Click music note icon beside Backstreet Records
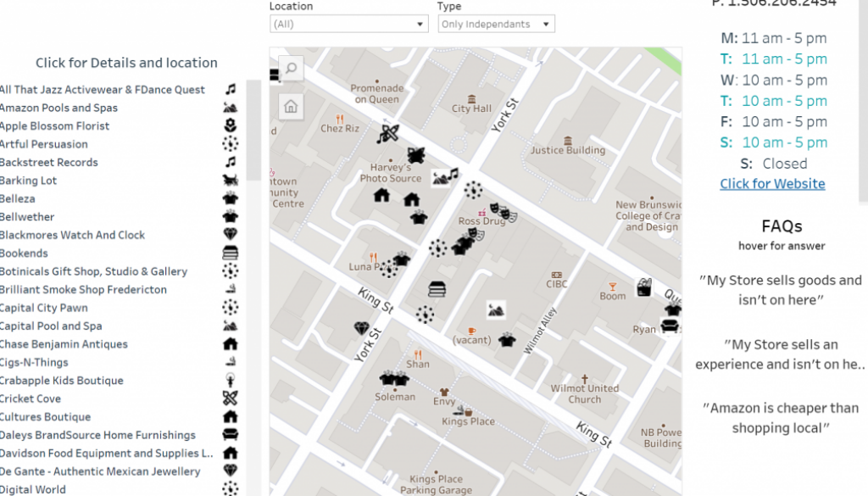The image size is (868, 496). pyautogui.click(x=230, y=162)
